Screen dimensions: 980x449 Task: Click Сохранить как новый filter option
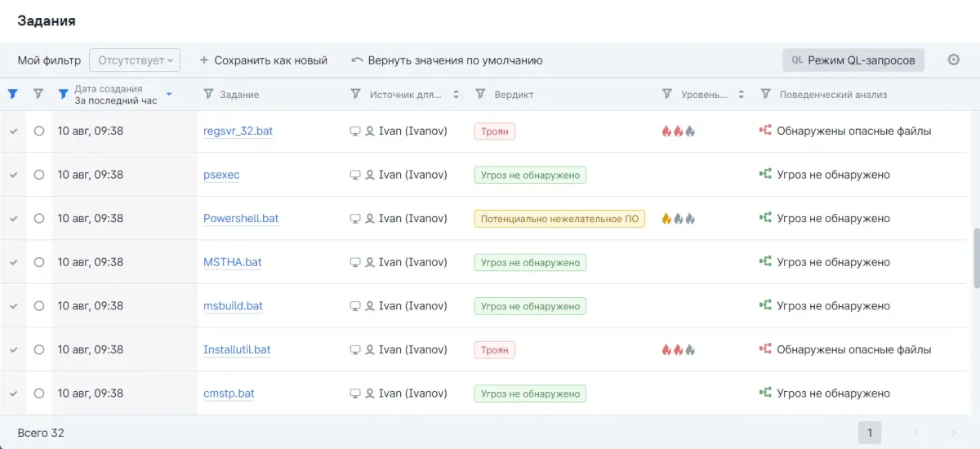coord(263,60)
